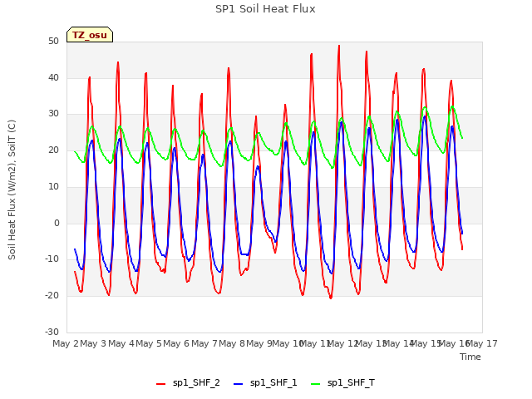The height and width of the screenshot is (399, 532).
Task: Click the May 17 x-axis tick label
Action: [x=482, y=343]
